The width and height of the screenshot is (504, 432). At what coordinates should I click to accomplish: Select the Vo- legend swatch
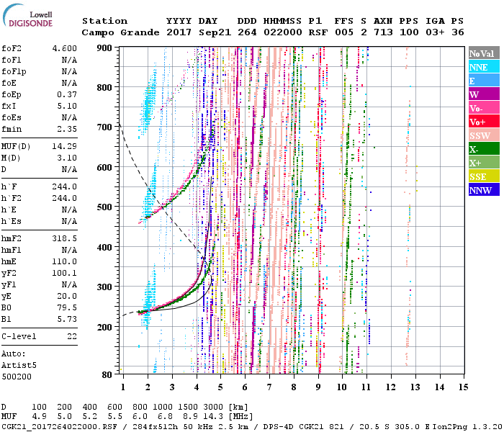click(x=482, y=108)
